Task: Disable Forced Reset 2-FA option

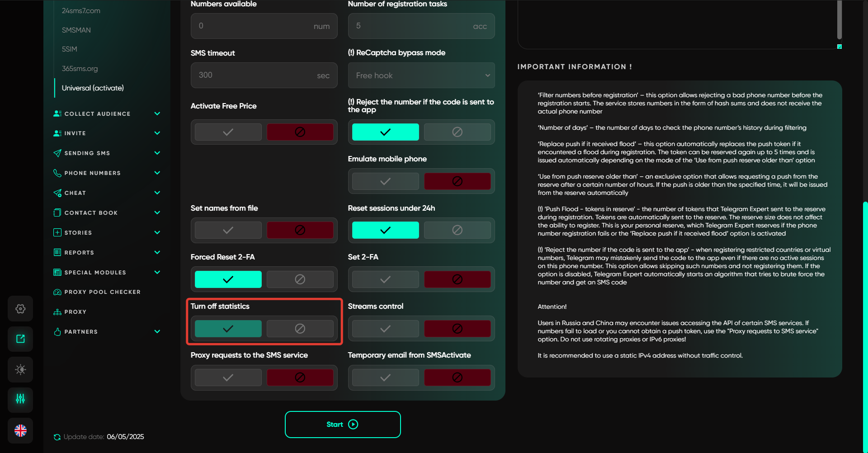Action: click(300, 279)
